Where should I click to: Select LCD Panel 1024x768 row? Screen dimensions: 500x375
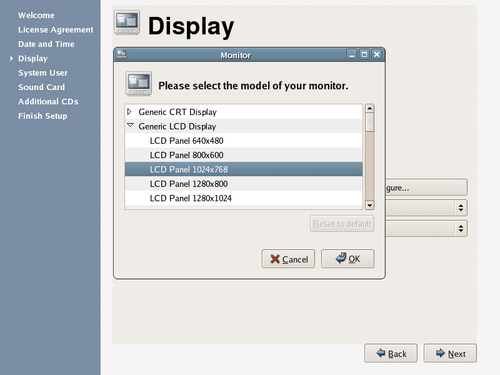point(243,169)
